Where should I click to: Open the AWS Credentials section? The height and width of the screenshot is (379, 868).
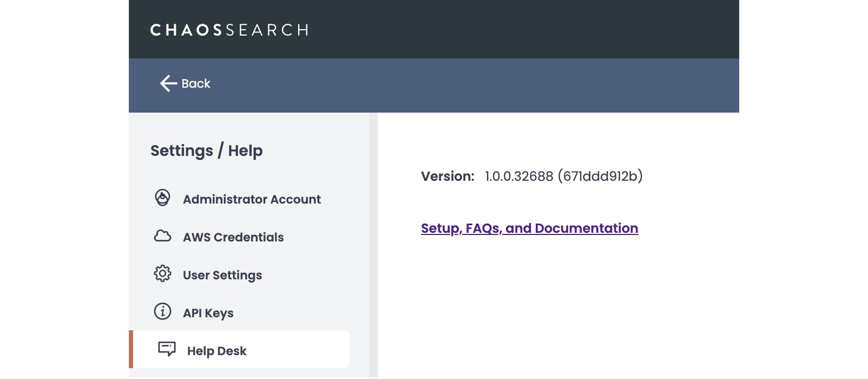pyautogui.click(x=233, y=237)
